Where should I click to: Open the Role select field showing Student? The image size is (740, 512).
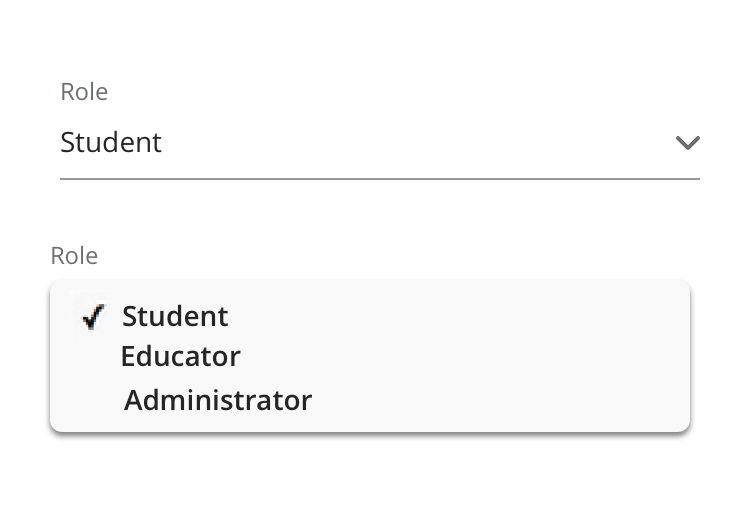(x=380, y=143)
